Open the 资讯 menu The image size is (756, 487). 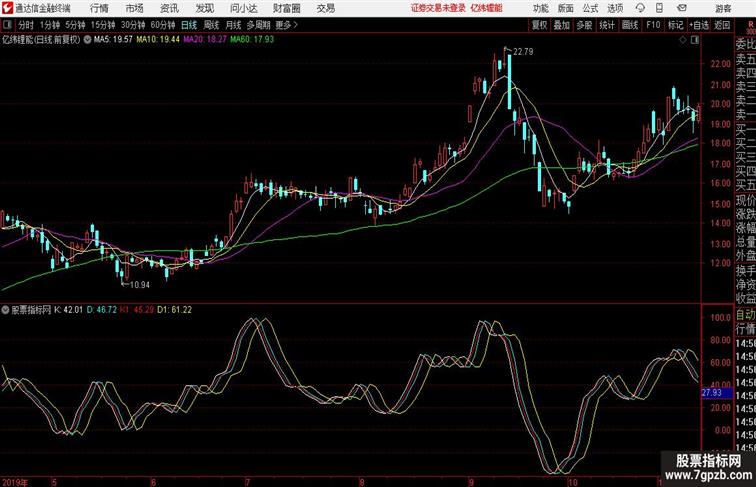coord(169,8)
